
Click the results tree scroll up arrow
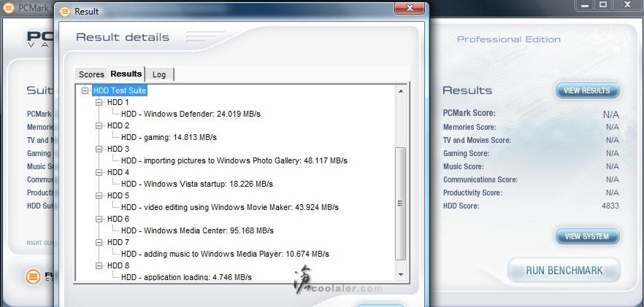coord(401,91)
